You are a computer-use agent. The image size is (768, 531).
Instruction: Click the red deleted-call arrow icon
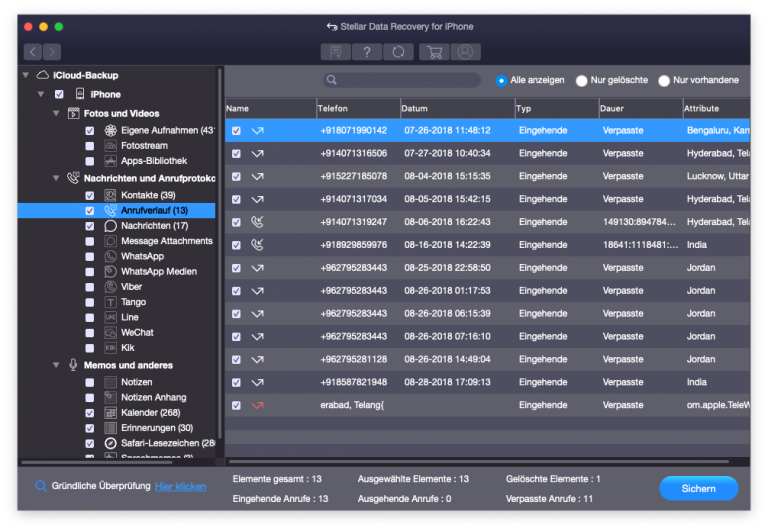[x=258, y=405]
